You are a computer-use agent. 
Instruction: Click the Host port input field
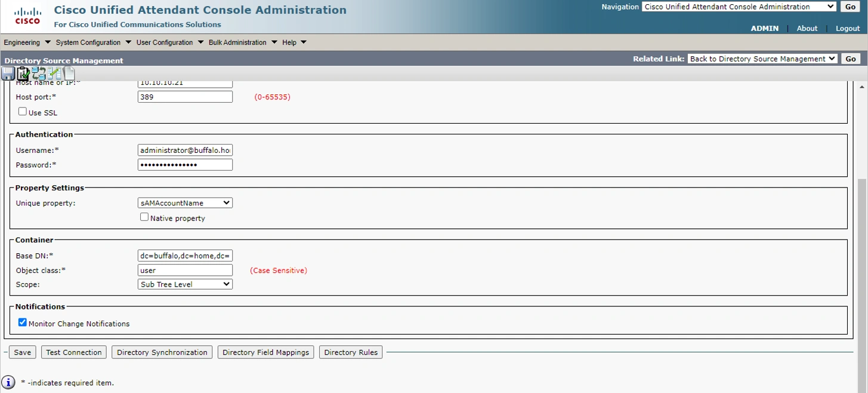(185, 97)
